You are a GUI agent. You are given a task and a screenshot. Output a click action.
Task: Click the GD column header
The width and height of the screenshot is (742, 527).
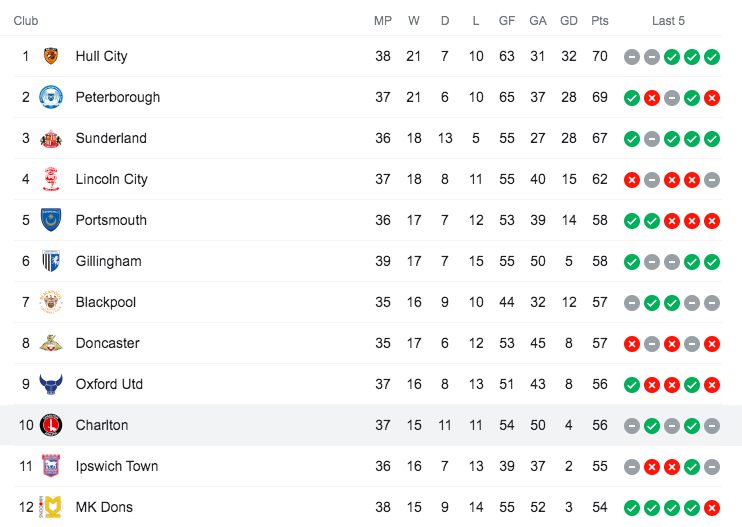click(569, 20)
